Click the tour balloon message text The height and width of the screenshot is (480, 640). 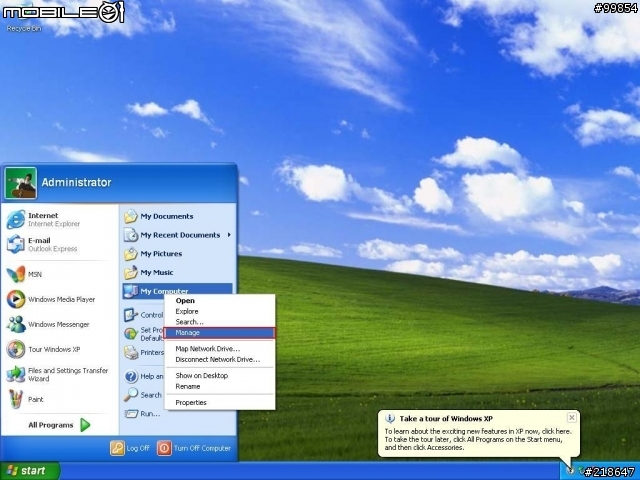(478, 439)
